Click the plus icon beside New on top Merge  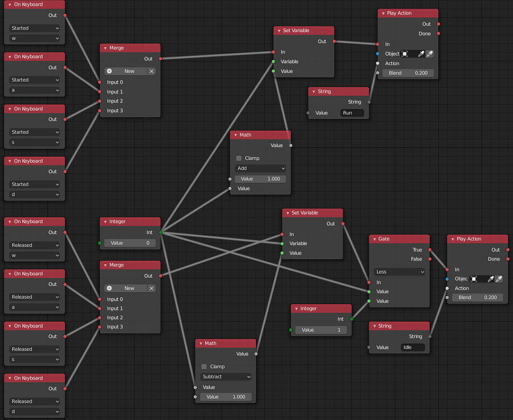[108, 71]
